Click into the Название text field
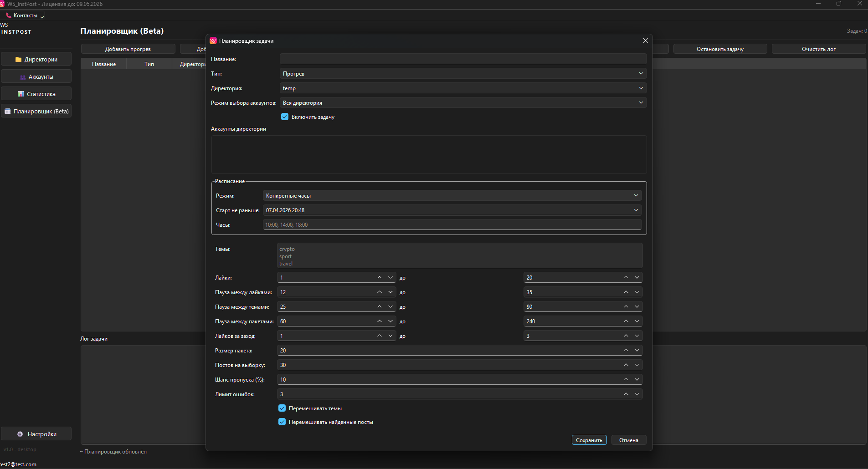868x469 pixels. click(x=462, y=59)
